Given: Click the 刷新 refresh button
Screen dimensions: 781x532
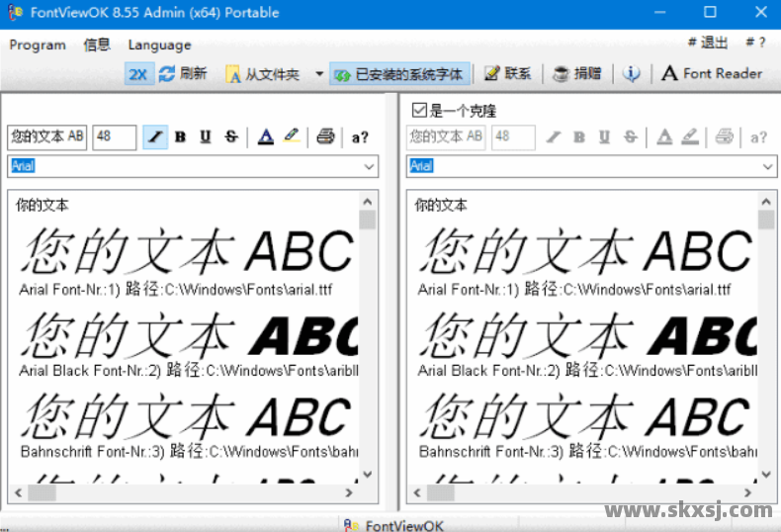Looking at the screenshot, I should (x=183, y=74).
